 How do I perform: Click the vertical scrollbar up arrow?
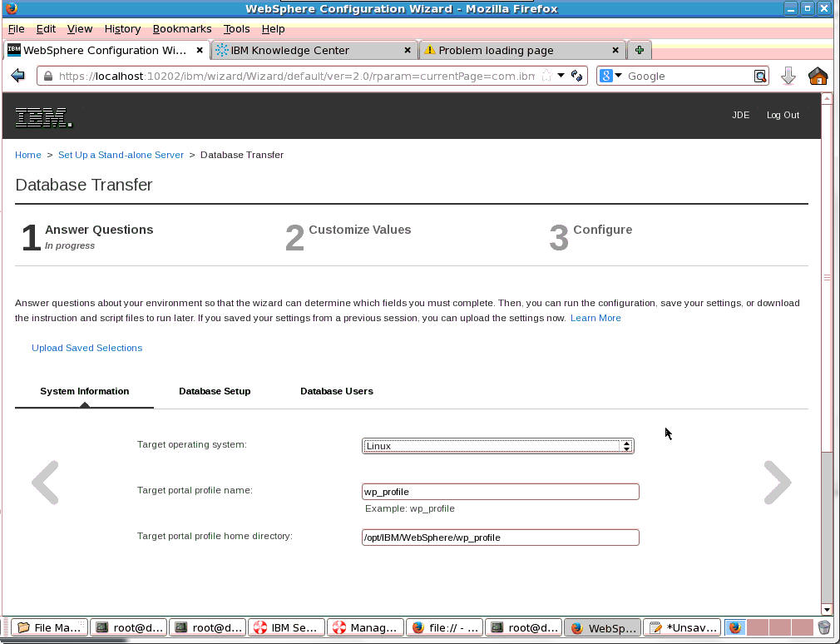[x=827, y=98]
